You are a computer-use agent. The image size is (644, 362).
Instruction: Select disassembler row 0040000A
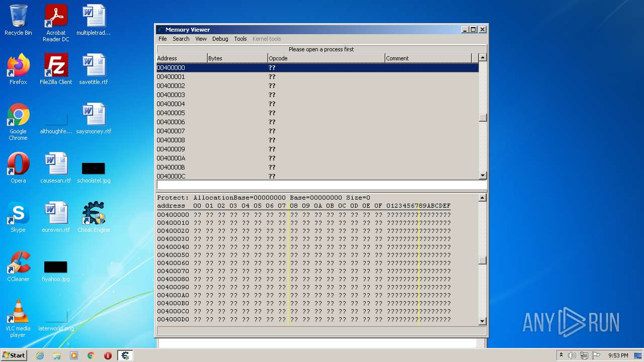pos(317,158)
